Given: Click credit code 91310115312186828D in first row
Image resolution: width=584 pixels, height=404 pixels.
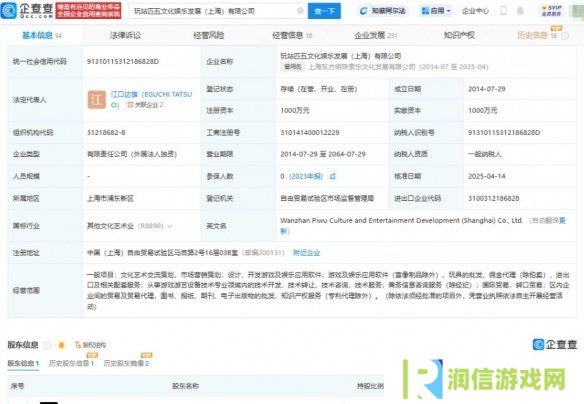Looking at the screenshot, I should [123, 61].
